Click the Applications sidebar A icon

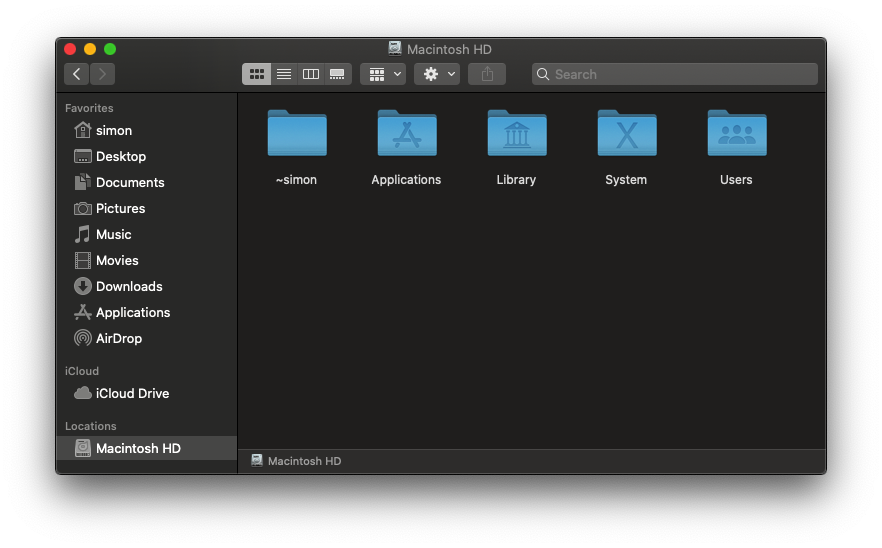[83, 312]
